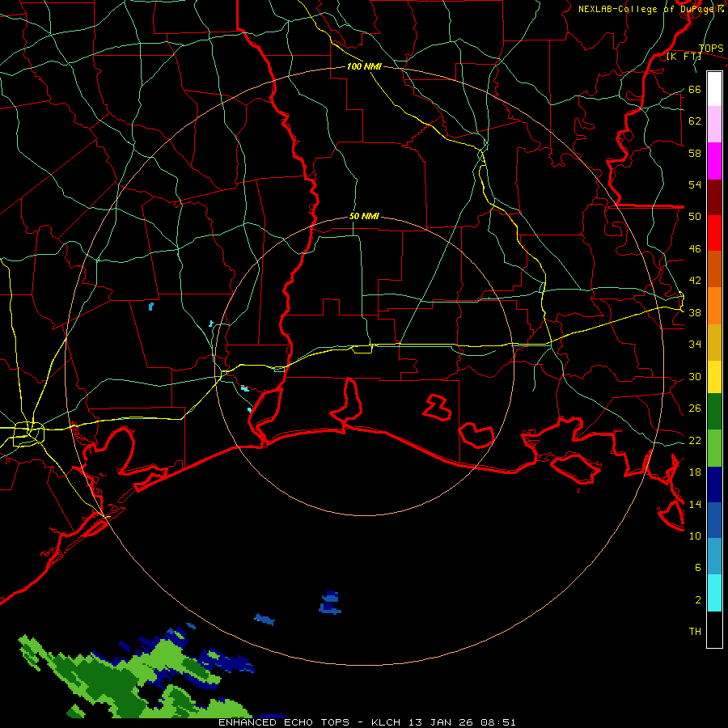This screenshot has width=728, height=728.
Task: Click the legend value '66'
Action: point(695,90)
